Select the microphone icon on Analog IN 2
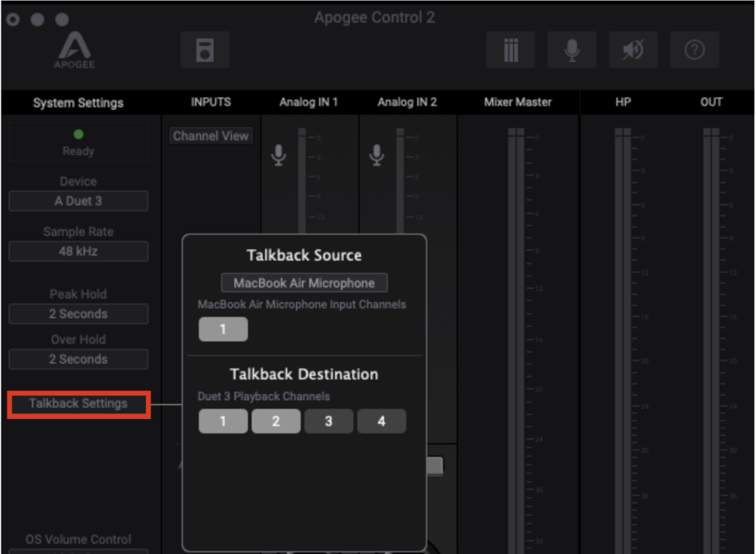 (377, 155)
